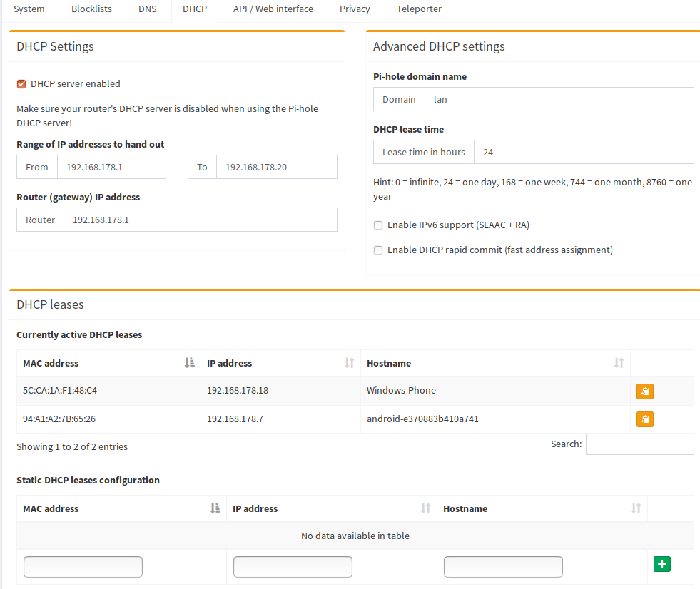The image size is (700, 589).
Task: Sort active leases by MAC address
Action: pos(108,363)
